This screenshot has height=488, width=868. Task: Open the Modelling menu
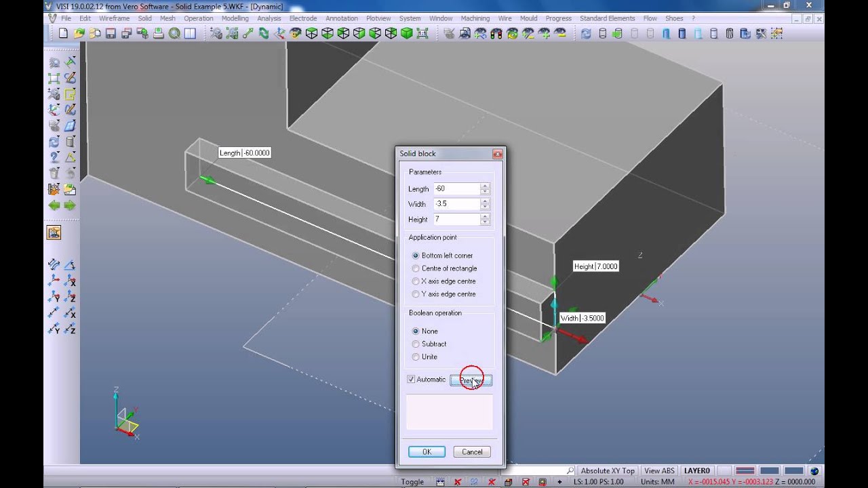(x=235, y=18)
